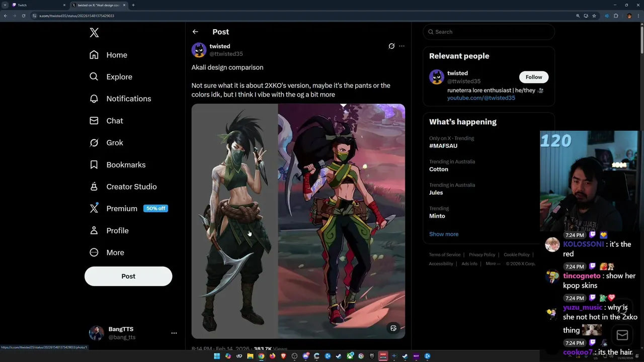Open twisted's avatar on the post

199,50
